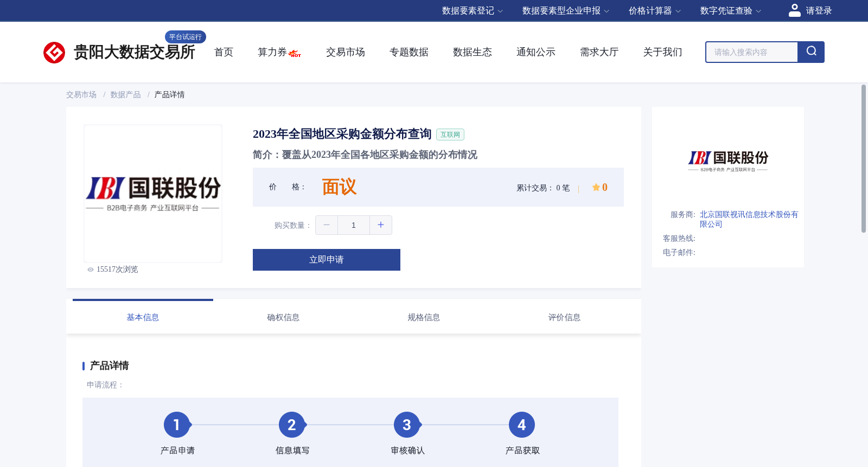Click the 平台试运行 badge
The height and width of the screenshot is (467, 868).
(186, 37)
